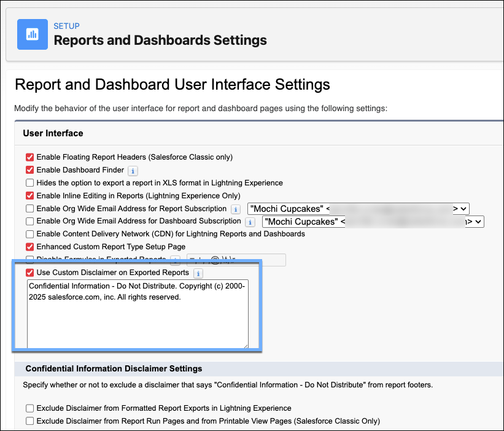Check Exclude Disclaimer from Report Run Pages
The height and width of the screenshot is (431, 504).
(x=29, y=421)
